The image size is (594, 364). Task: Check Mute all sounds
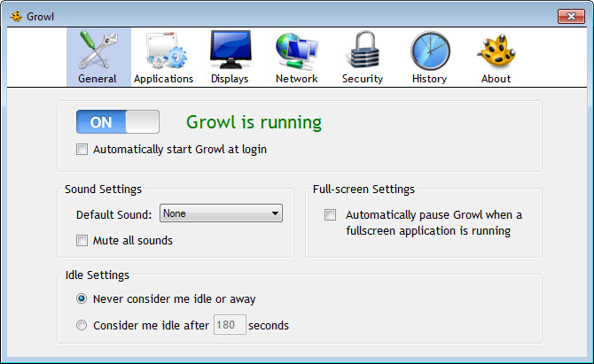point(82,240)
